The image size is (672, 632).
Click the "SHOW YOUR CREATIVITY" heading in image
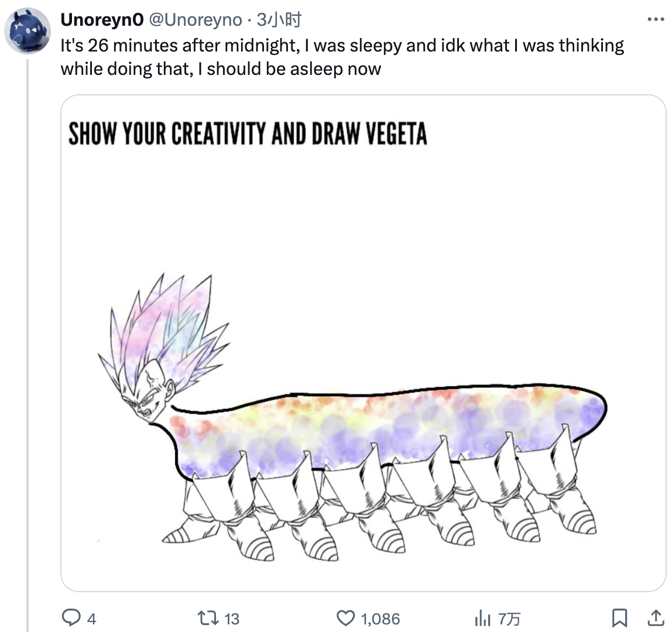click(248, 133)
